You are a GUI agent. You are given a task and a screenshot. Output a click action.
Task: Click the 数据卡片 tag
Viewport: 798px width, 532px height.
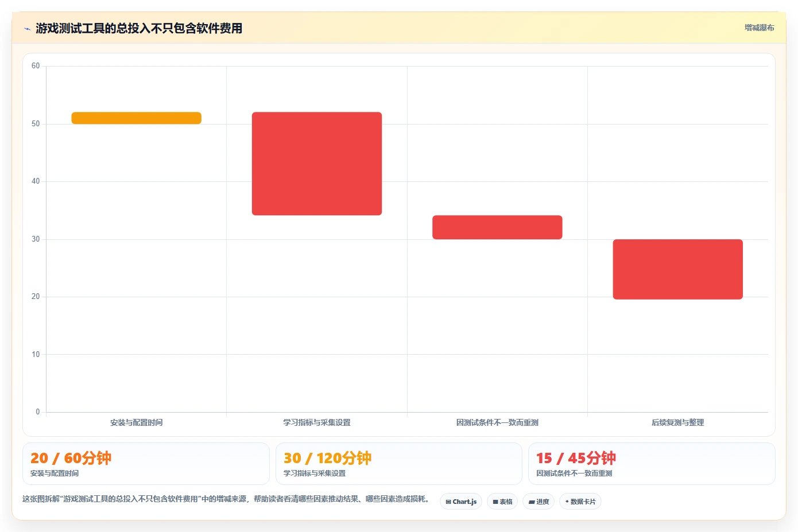pyautogui.click(x=580, y=502)
